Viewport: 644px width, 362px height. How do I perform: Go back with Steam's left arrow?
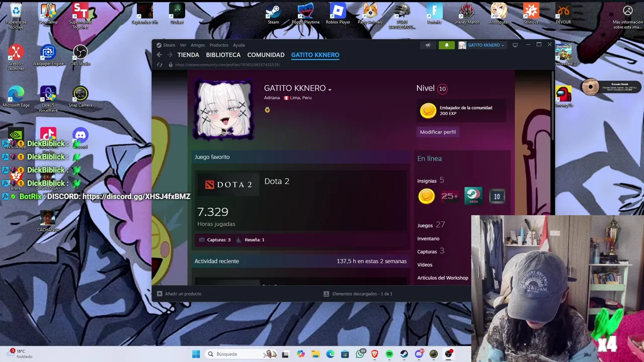click(159, 55)
